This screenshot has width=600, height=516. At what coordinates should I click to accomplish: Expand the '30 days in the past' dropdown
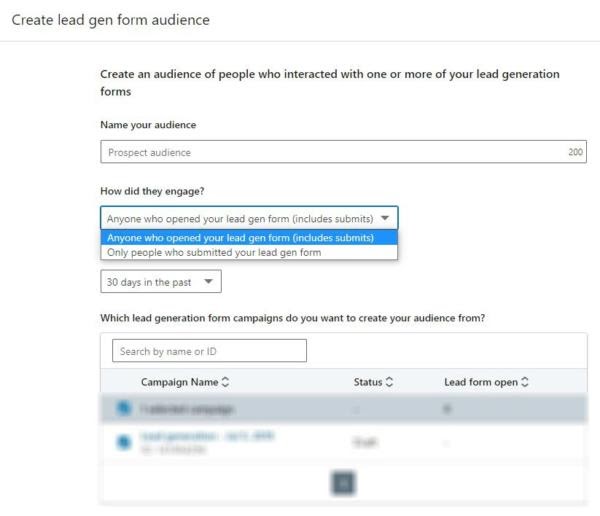(x=160, y=282)
